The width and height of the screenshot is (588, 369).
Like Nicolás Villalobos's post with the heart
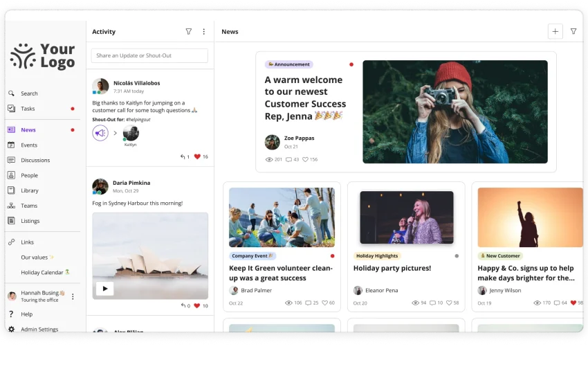(x=197, y=157)
